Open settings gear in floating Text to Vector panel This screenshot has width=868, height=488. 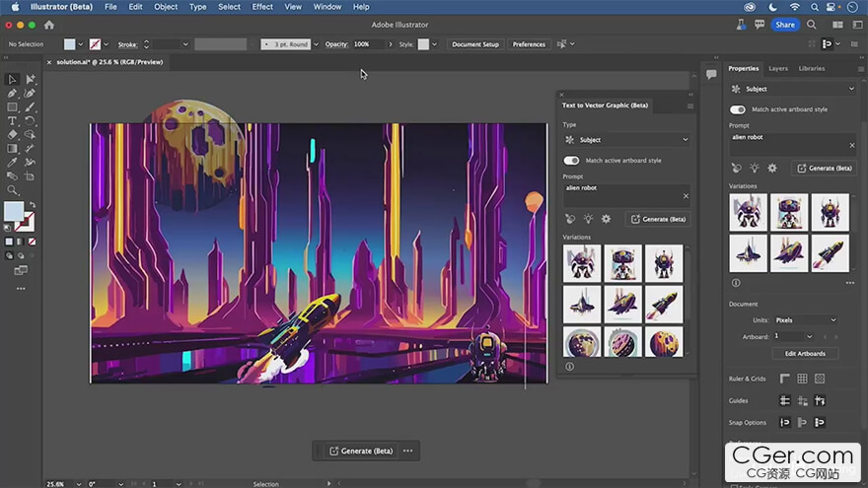click(606, 219)
